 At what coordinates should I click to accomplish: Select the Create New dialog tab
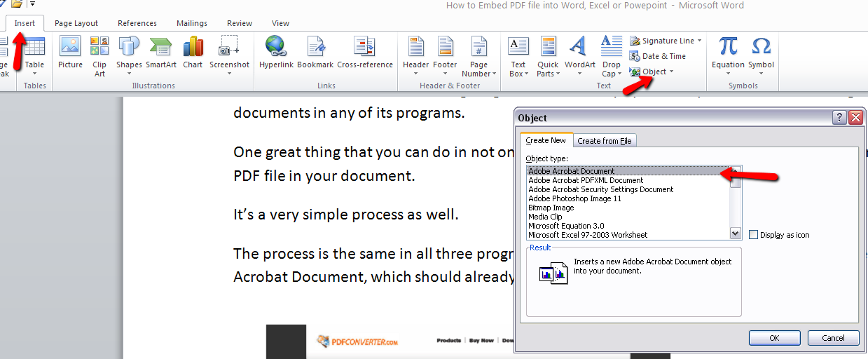[546, 140]
